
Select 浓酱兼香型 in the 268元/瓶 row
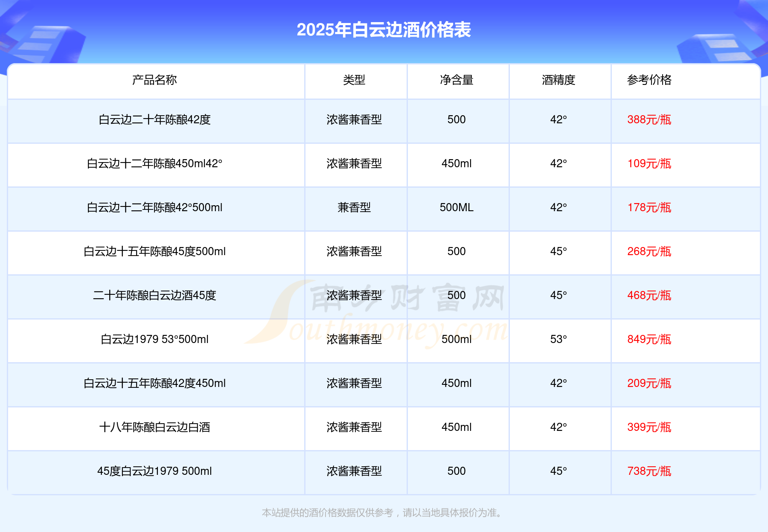click(x=354, y=251)
